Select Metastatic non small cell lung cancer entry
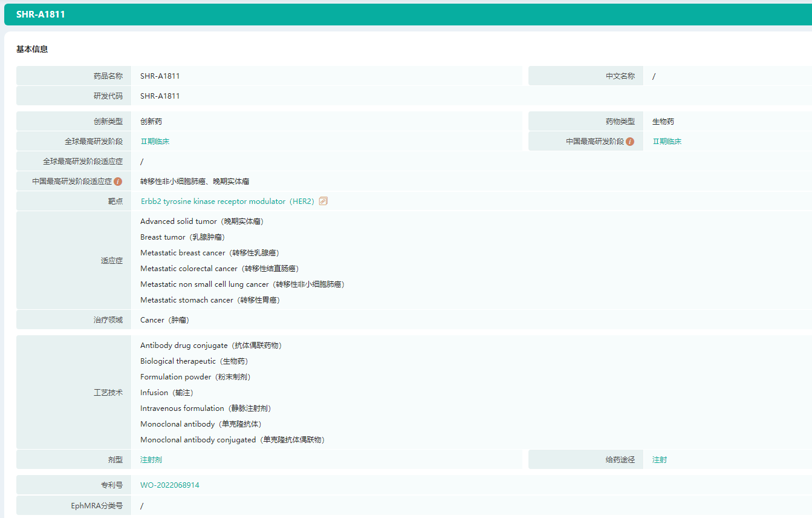812x518 pixels. 243,284
